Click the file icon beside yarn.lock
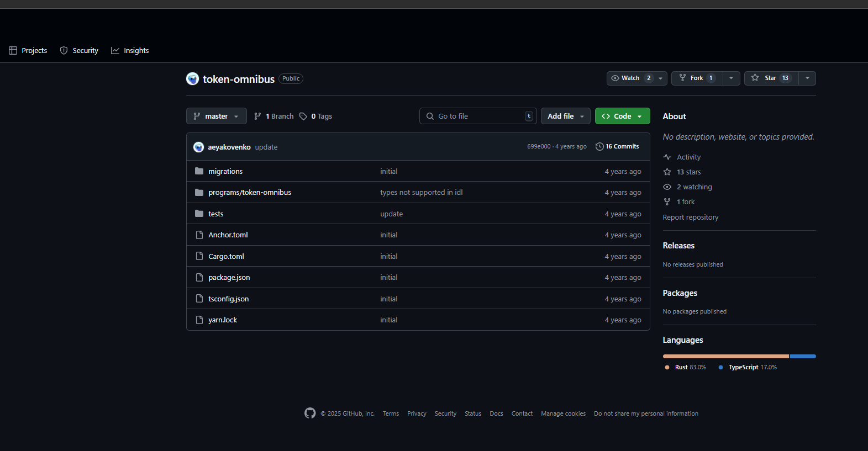The width and height of the screenshot is (868, 451). click(x=199, y=320)
